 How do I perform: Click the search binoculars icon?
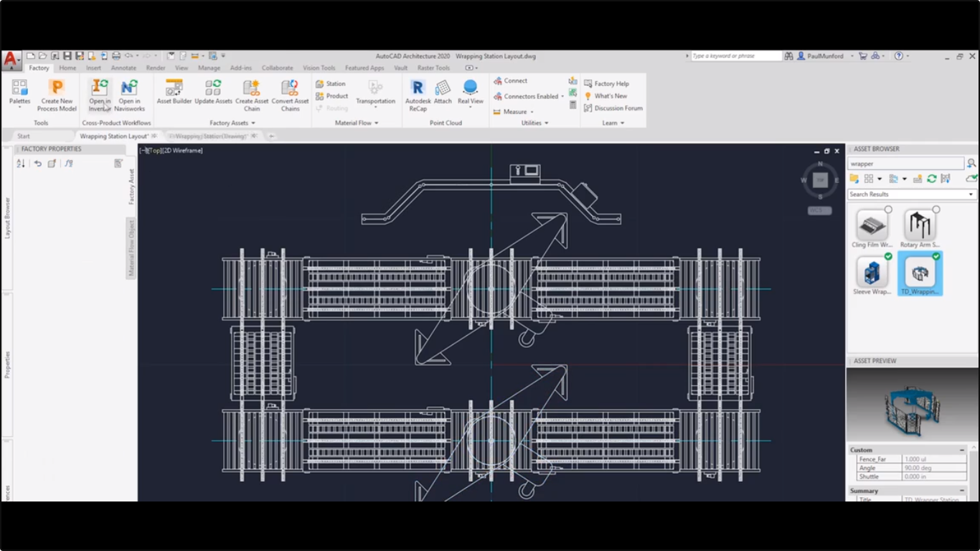788,56
